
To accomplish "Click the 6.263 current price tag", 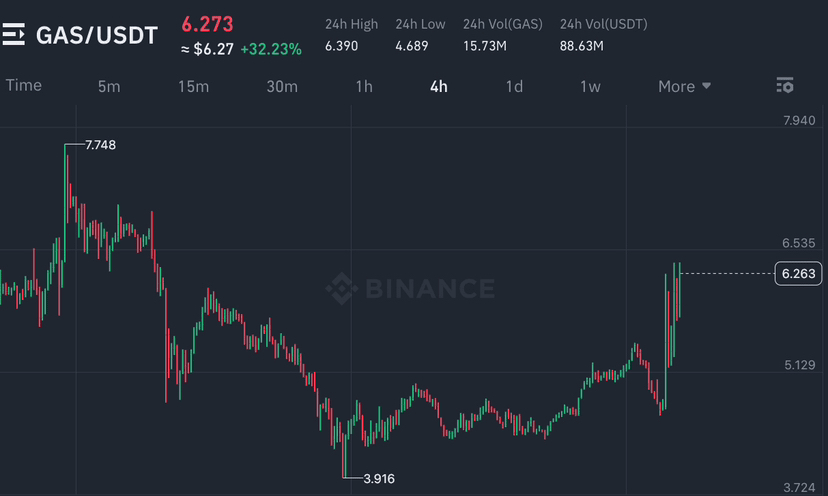I will tap(798, 273).
